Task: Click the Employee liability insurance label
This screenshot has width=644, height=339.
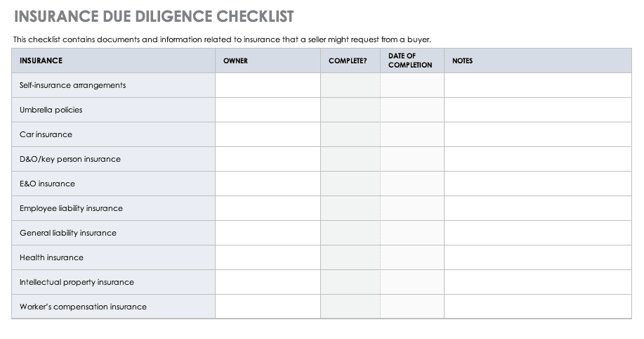Action: 71,208
